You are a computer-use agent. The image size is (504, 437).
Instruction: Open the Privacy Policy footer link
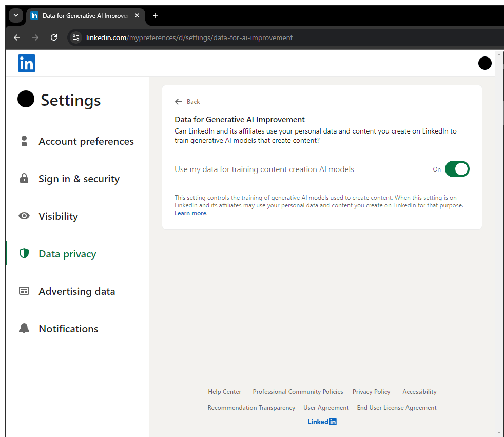pyautogui.click(x=371, y=392)
